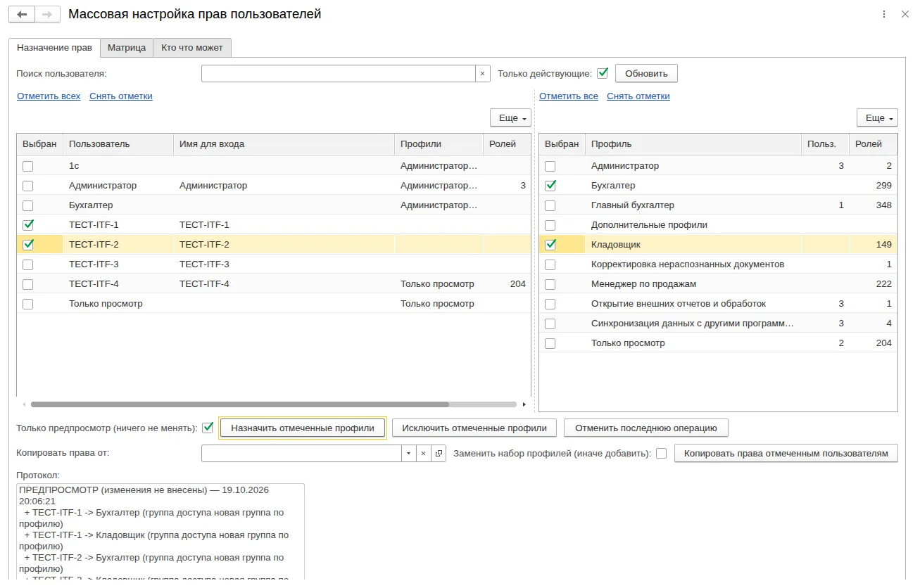Click 'Отметить все' link above the profiles list
This screenshot has height=588, width=920.
[x=569, y=96]
